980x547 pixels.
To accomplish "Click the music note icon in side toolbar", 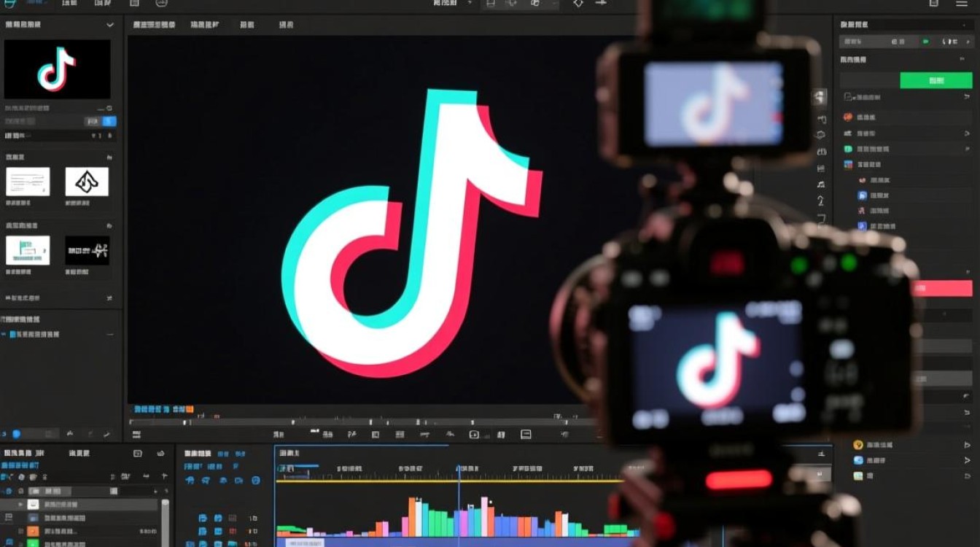I will pos(821,185).
